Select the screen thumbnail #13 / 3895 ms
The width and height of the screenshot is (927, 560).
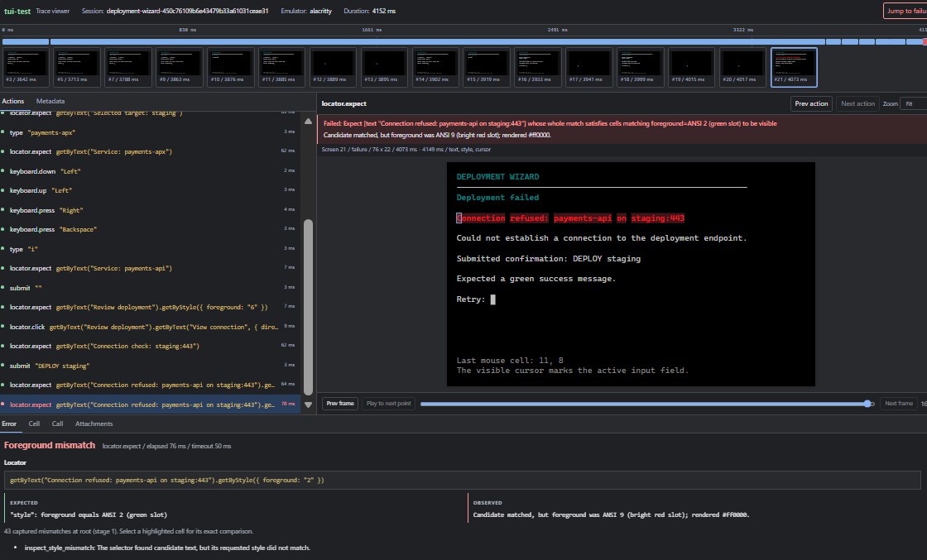point(384,67)
